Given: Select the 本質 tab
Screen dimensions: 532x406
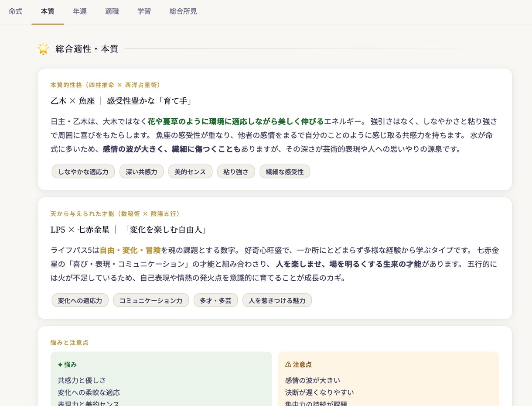Looking at the screenshot, I should point(48,12).
